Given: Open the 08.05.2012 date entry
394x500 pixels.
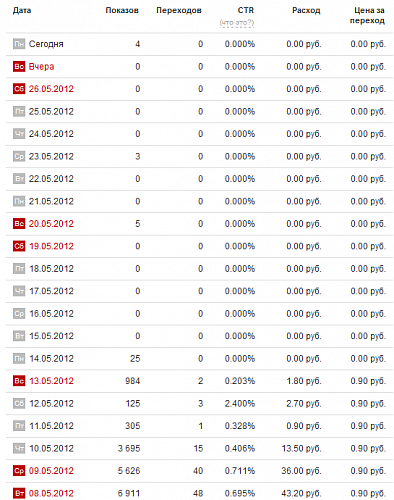Looking at the screenshot, I should (51, 493).
